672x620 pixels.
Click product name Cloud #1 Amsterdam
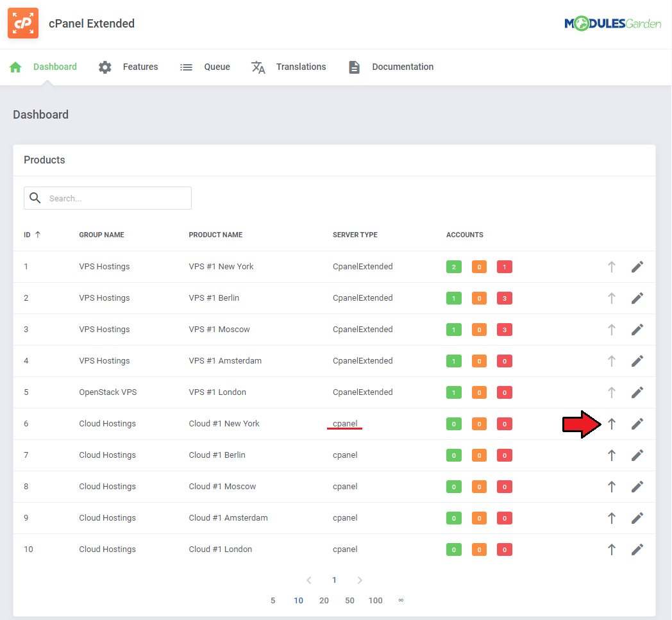tap(228, 517)
